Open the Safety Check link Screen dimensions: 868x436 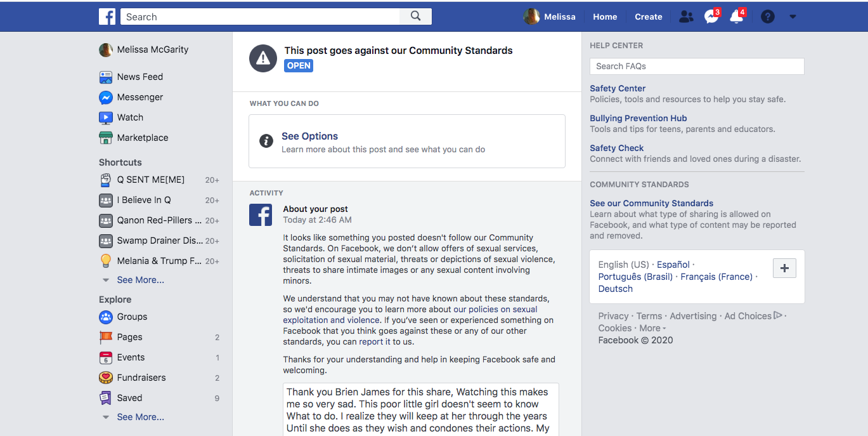click(617, 148)
